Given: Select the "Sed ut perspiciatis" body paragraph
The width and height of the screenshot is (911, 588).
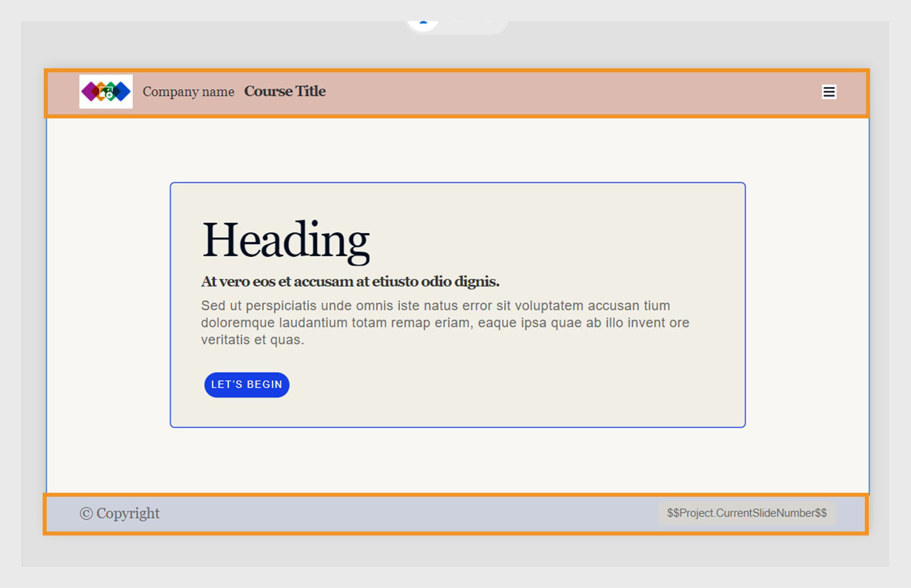Looking at the screenshot, I should (445, 323).
